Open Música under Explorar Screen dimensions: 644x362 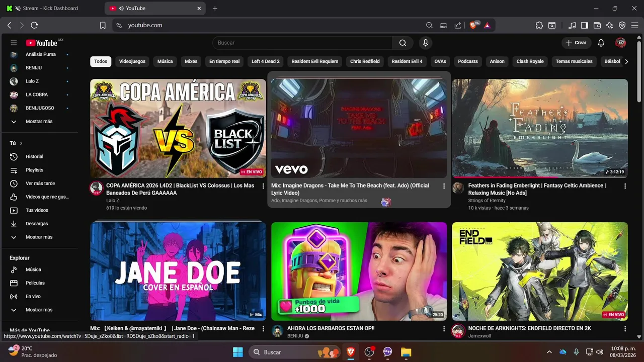(40, 269)
